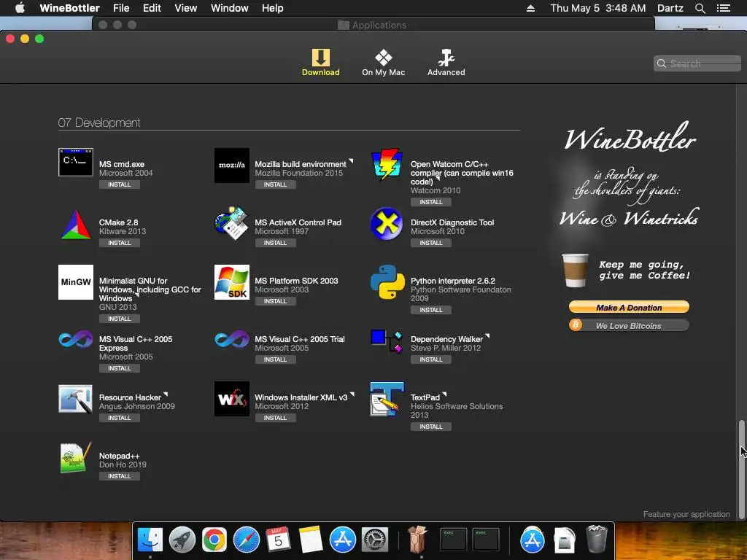This screenshot has width=747, height=560.
Task: Install CMake 2.8
Action: pyautogui.click(x=119, y=243)
